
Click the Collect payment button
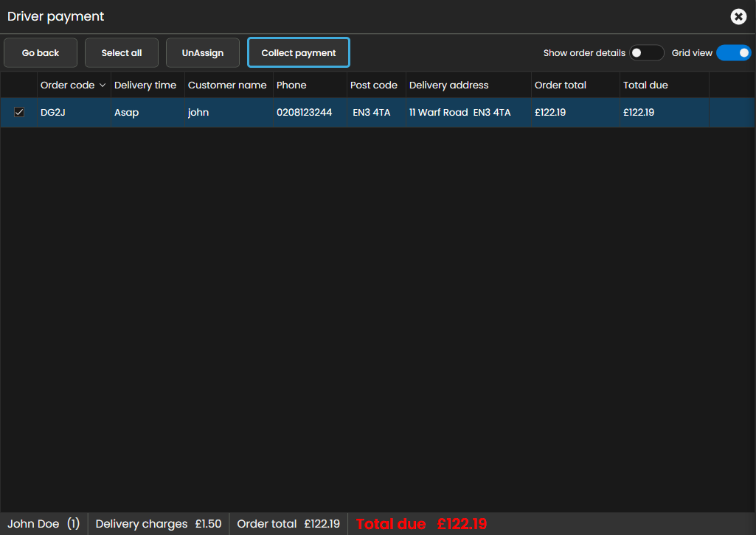coord(299,53)
